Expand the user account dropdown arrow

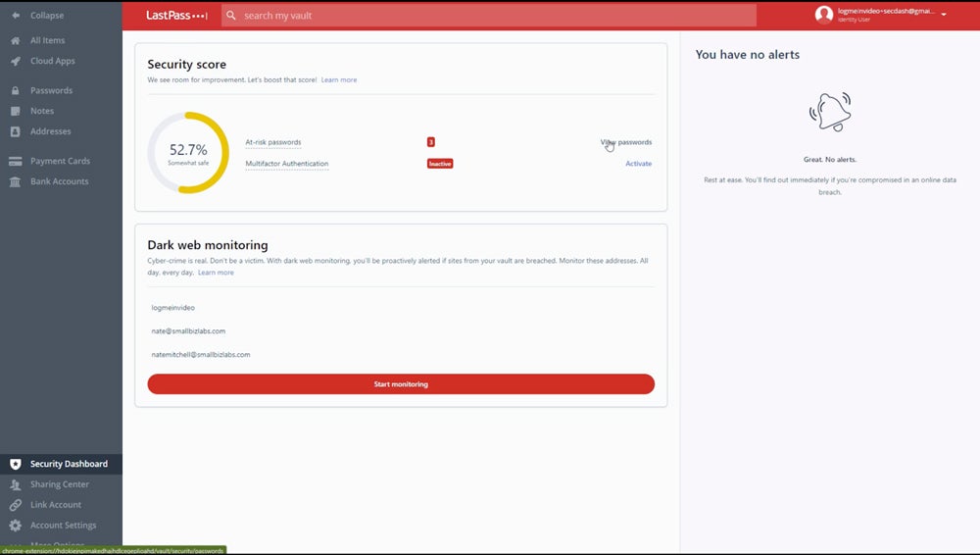[943, 15]
